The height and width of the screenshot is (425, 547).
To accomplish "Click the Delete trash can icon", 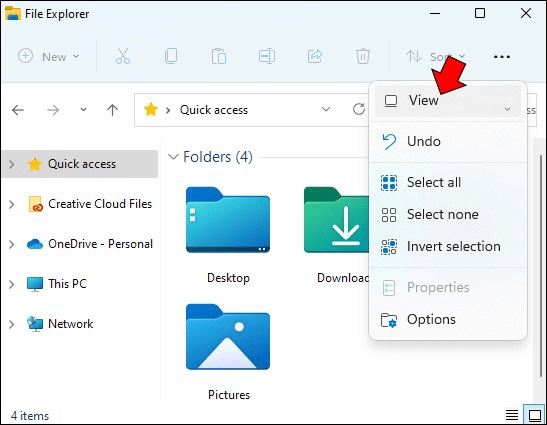I will click(362, 56).
